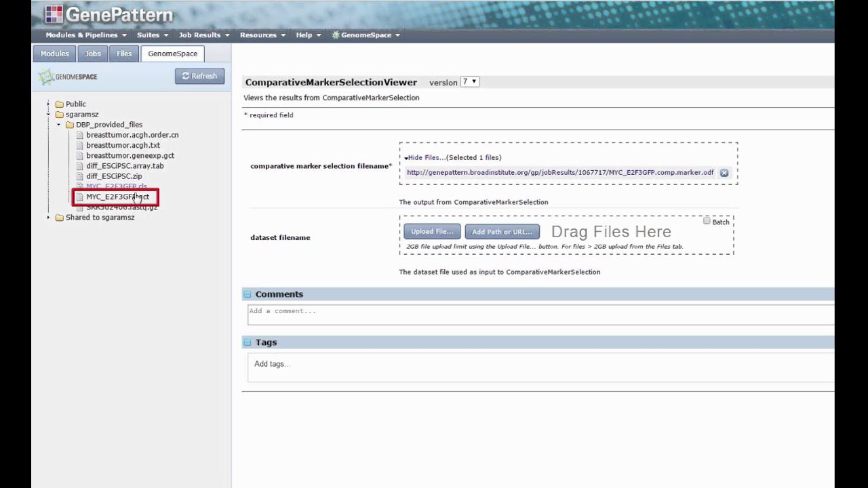Image resolution: width=868 pixels, height=488 pixels.
Task: Click file icon of diff_ESCiPSC.zip
Action: pos(80,176)
